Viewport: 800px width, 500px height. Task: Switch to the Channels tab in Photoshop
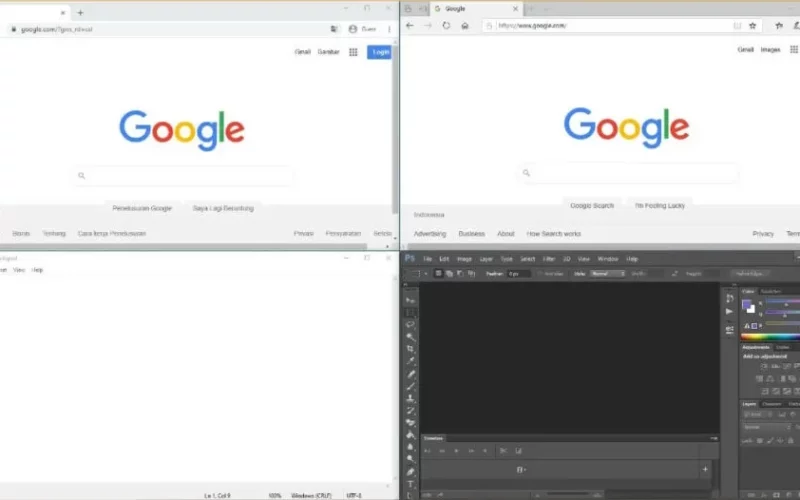[x=772, y=404]
